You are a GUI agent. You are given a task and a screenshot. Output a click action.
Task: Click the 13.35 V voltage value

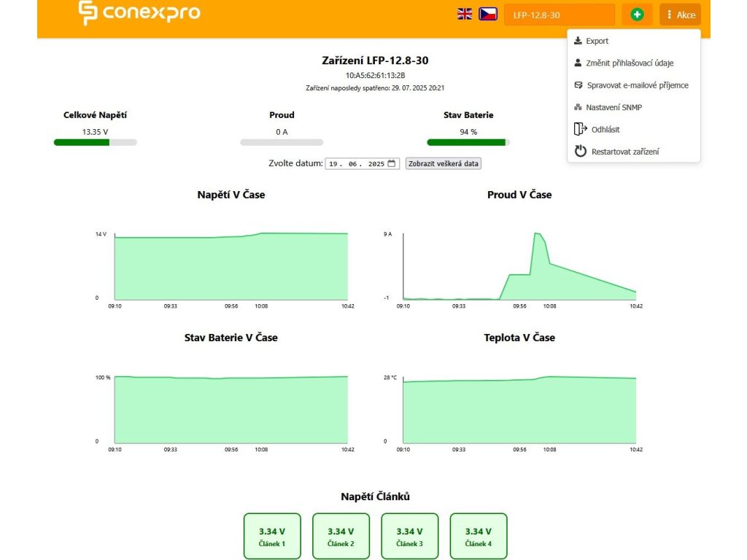96,132
